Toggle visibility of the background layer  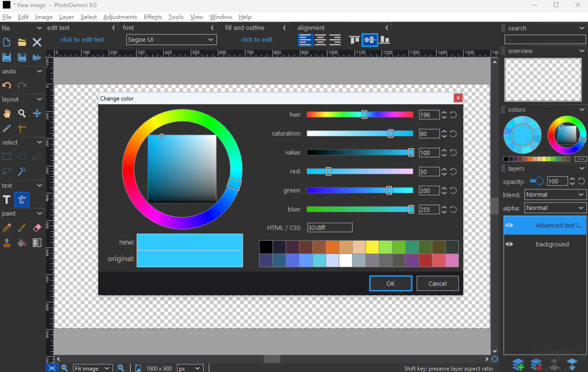pos(510,244)
